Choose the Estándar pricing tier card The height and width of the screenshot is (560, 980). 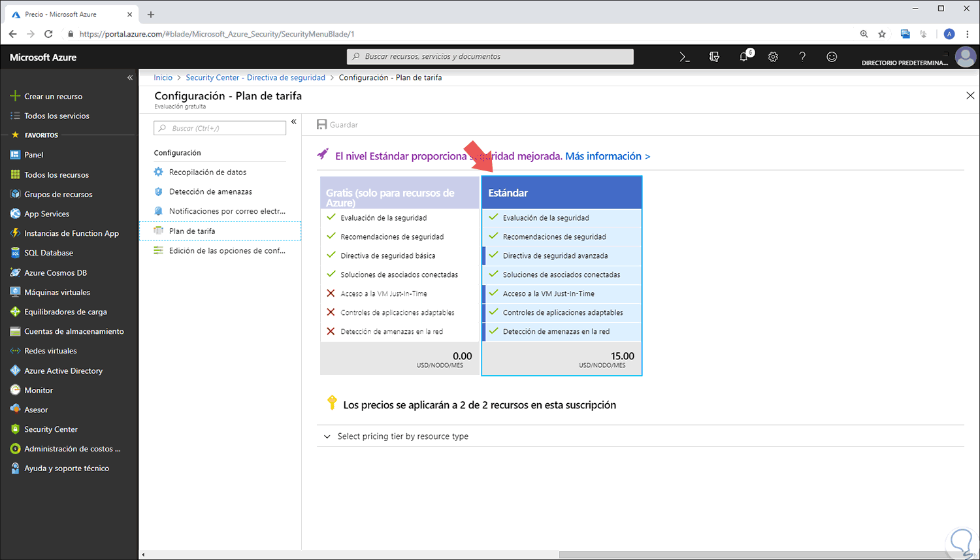click(x=562, y=275)
